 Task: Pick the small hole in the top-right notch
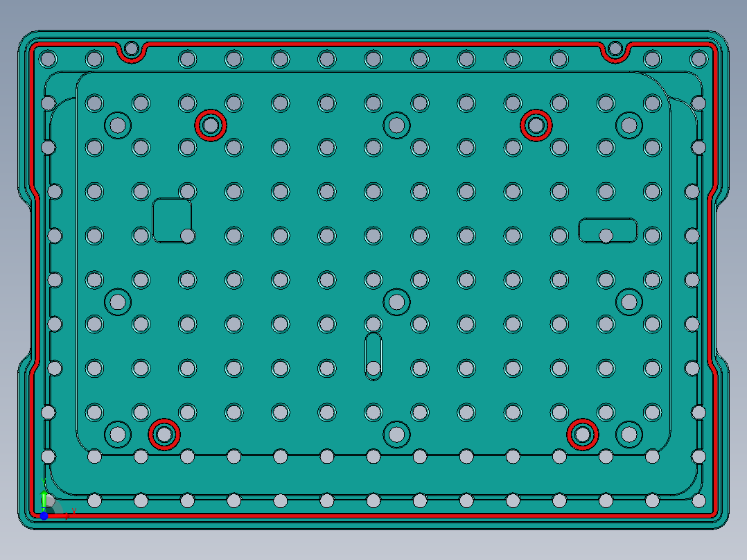point(615,48)
